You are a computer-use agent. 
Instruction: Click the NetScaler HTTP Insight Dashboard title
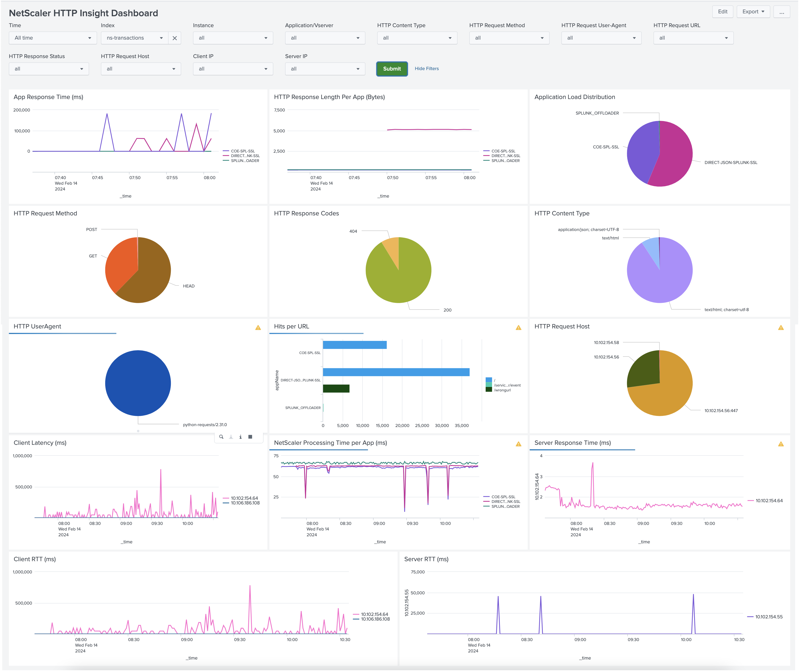(83, 13)
